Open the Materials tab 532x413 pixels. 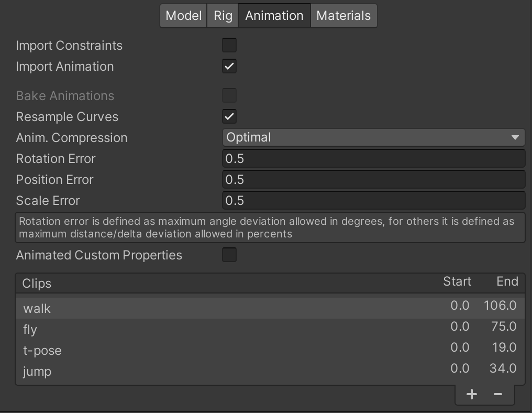click(x=343, y=16)
